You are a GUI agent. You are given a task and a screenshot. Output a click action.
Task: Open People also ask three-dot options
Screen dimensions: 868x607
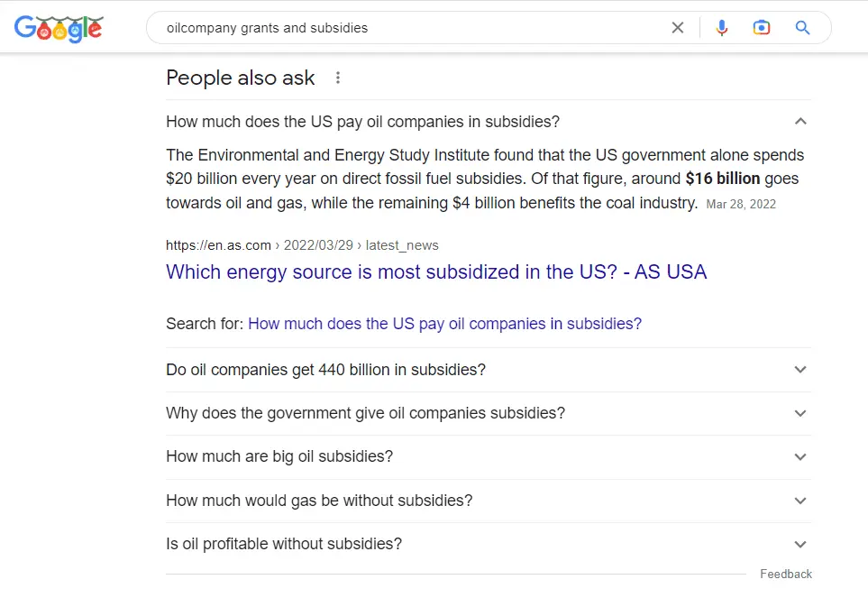click(x=338, y=78)
